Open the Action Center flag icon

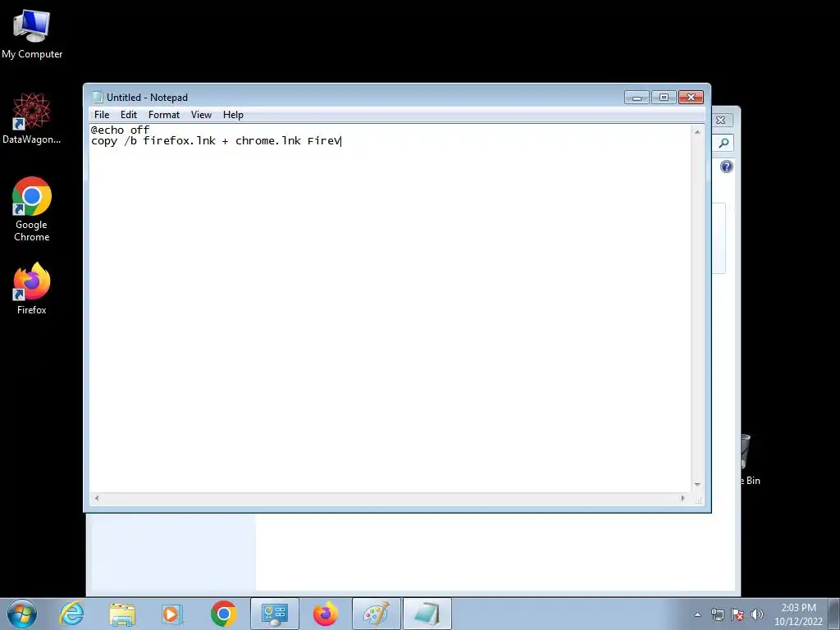click(x=737, y=614)
